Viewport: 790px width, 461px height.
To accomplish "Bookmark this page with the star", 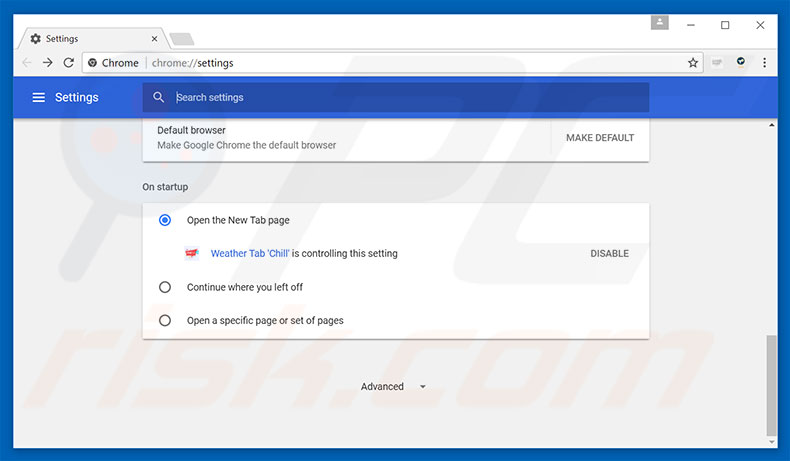I will click(x=693, y=62).
